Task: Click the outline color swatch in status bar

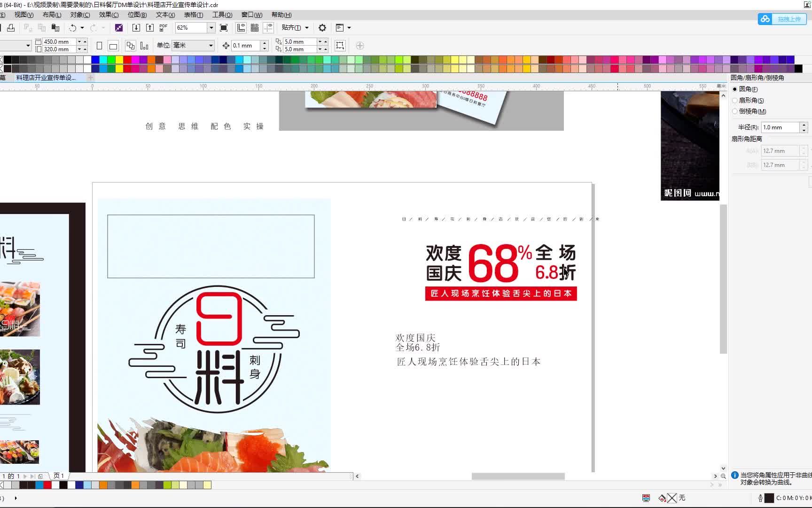Action: pos(769,498)
